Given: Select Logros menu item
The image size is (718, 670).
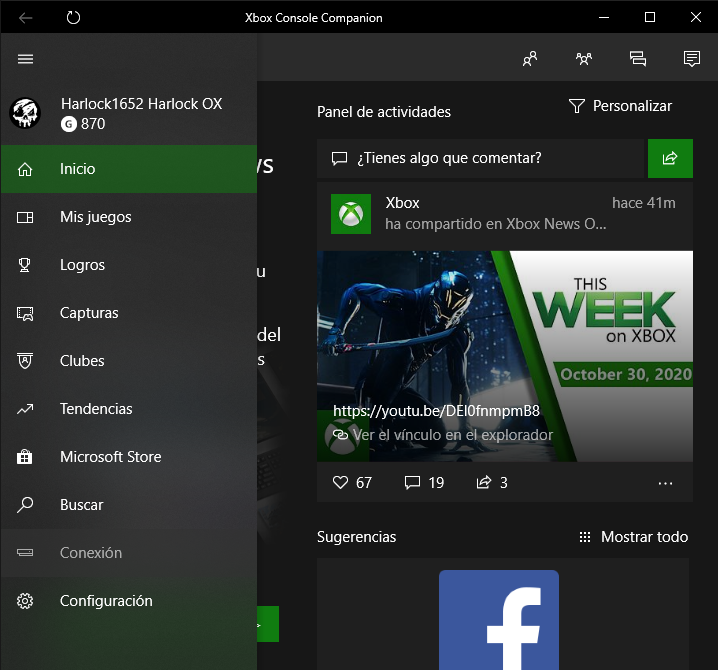Looking at the screenshot, I should pyautogui.click(x=129, y=265).
